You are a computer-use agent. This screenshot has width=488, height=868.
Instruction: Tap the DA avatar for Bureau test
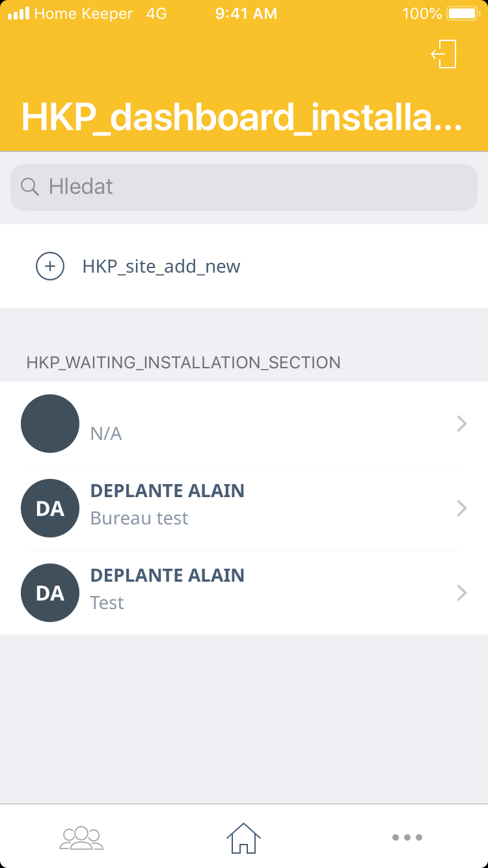(x=50, y=508)
